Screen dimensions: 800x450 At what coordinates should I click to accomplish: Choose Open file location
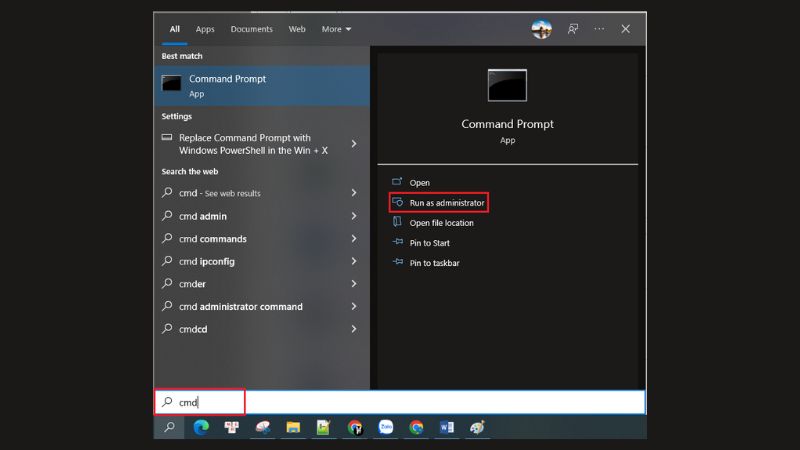(x=441, y=223)
